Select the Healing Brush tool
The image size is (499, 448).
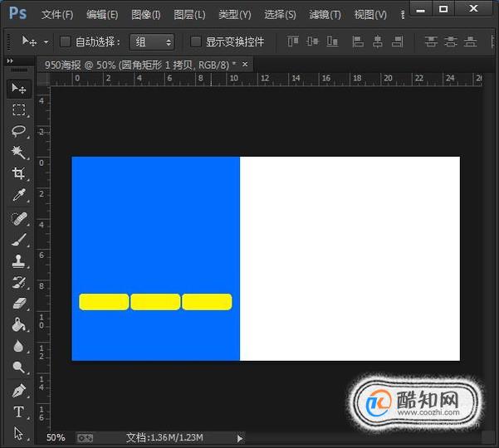click(x=19, y=219)
